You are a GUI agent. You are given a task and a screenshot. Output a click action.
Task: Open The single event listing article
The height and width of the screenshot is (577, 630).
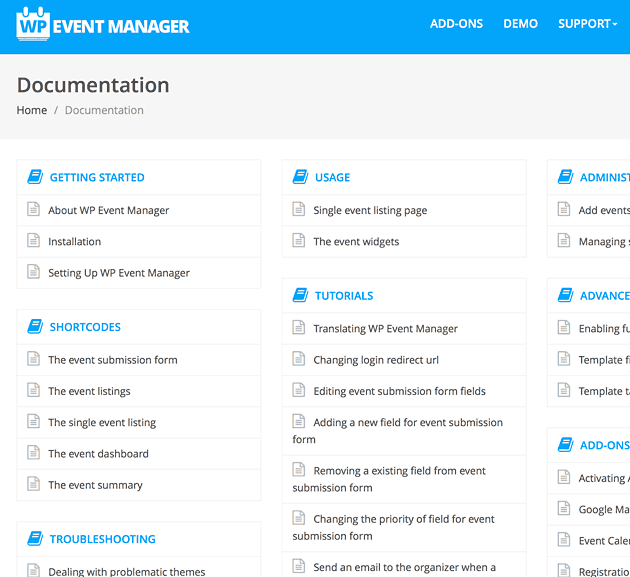[x=102, y=422]
